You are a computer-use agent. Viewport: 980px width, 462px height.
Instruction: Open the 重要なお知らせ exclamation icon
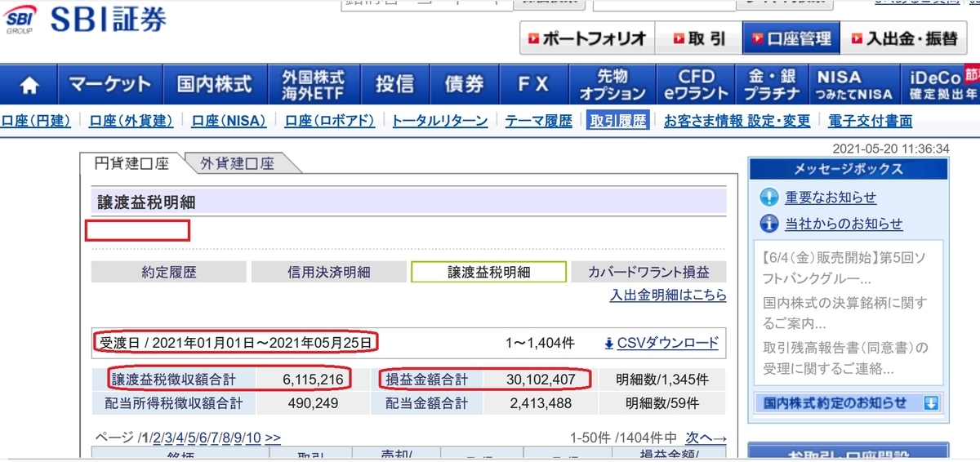click(769, 198)
